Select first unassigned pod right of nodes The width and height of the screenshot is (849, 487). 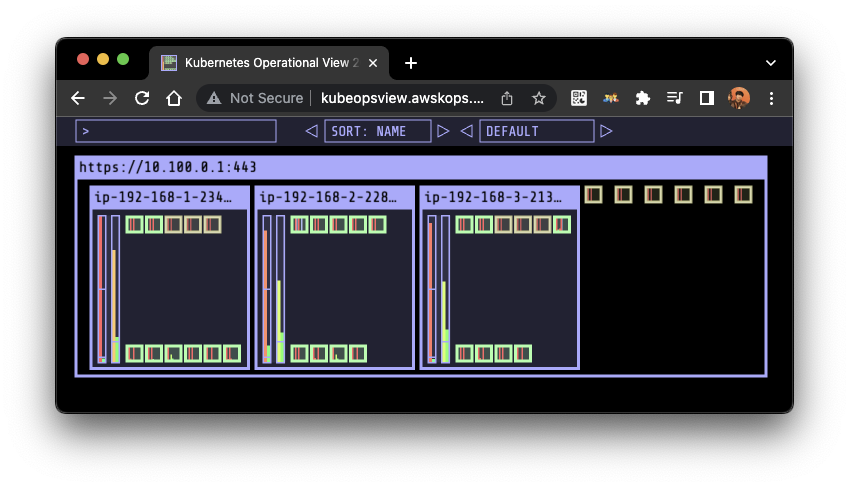coord(593,194)
